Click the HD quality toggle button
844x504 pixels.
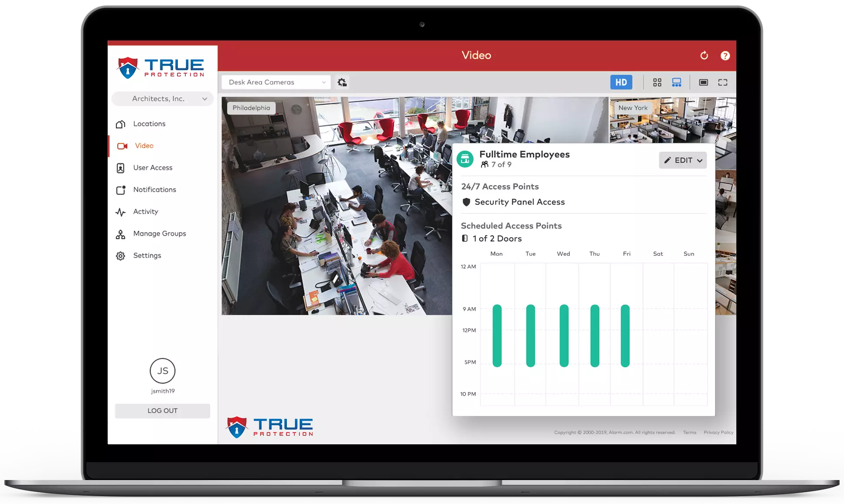(x=621, y=81)
